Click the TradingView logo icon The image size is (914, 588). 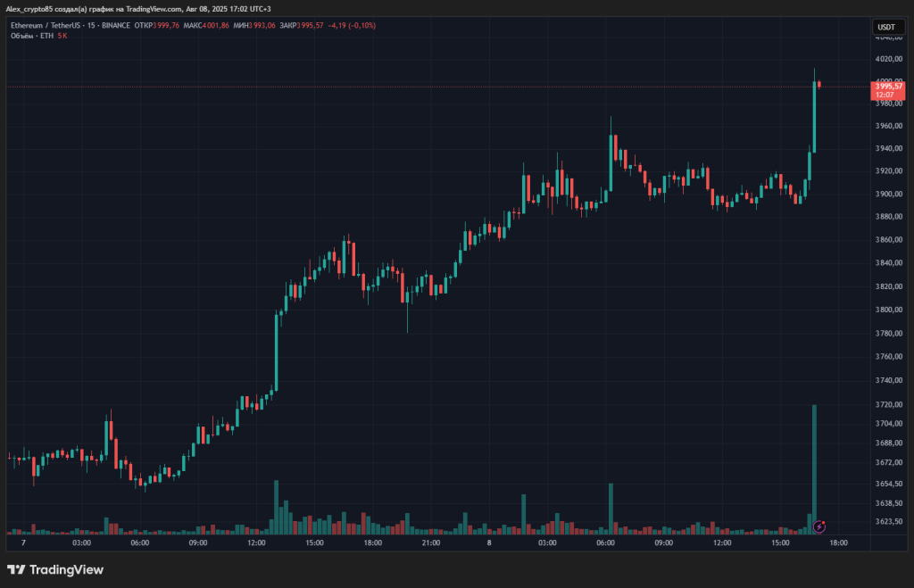16,569
